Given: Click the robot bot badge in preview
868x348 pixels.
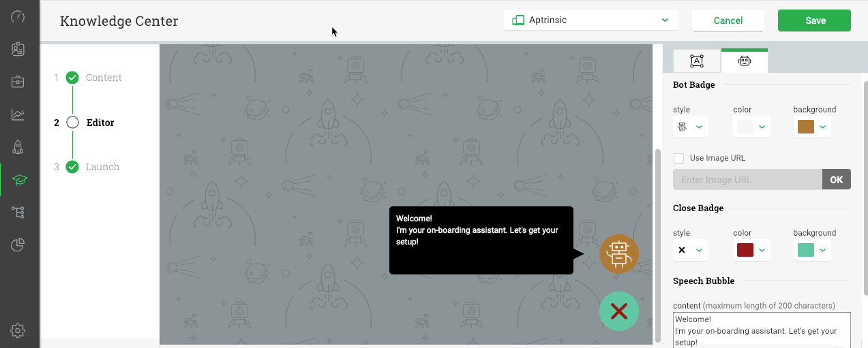Looking at the screenshot, I should pyautogui.click(x=619, y=254).
